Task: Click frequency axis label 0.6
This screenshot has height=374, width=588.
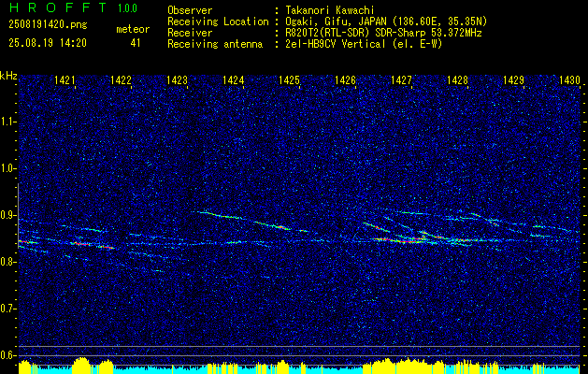Action: pyautogui.click(x=7, y=355)
